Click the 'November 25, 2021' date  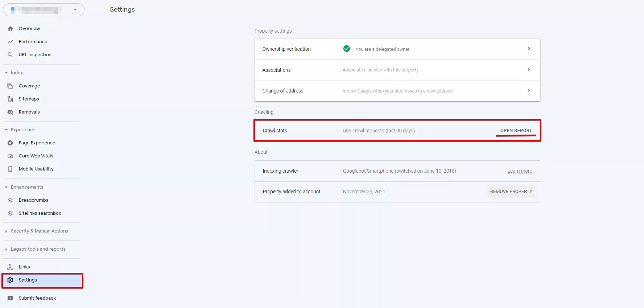tap(364, 192)
